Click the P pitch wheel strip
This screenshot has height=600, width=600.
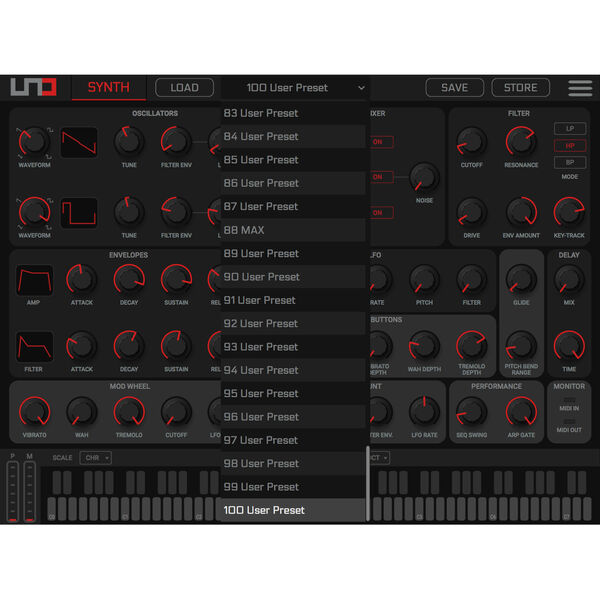tap(13, 492)
